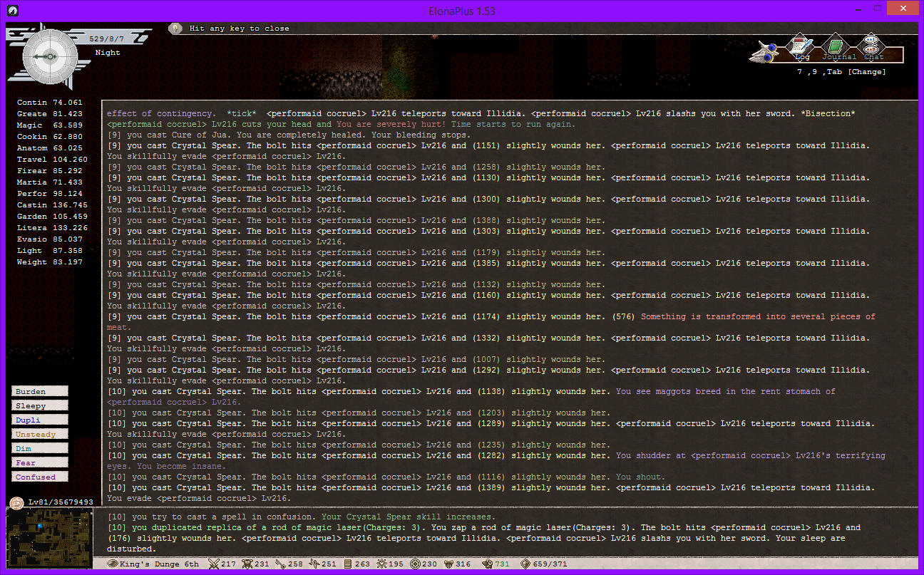Viewport: 924px width, 575px height.
Task: Select the Fear status indicator
Action: pos(40,462)
